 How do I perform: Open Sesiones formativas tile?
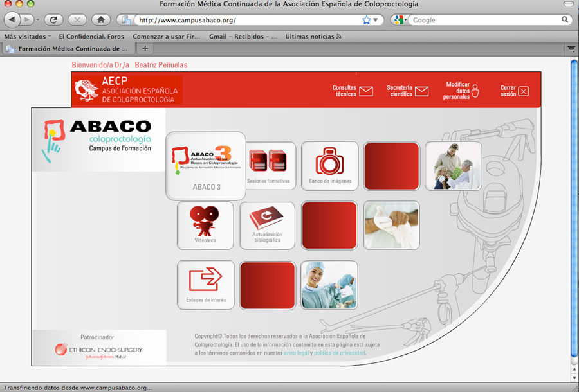tap(271, 166)
